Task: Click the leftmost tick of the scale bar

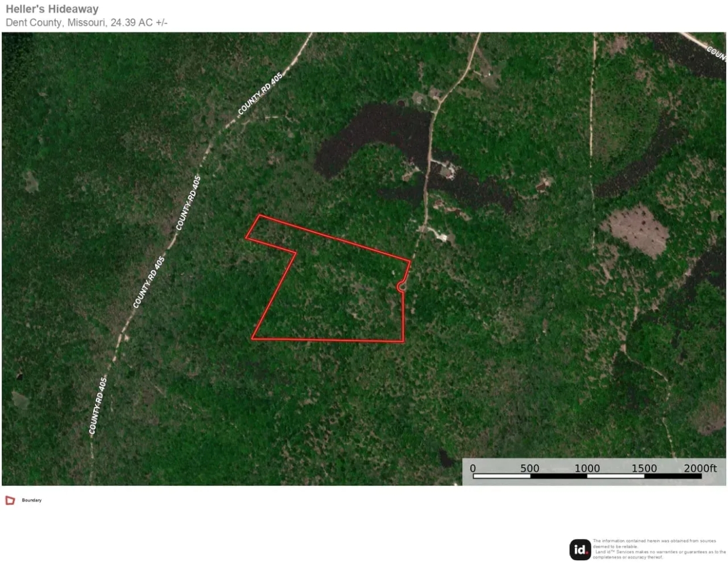Action: click(472, 476)
